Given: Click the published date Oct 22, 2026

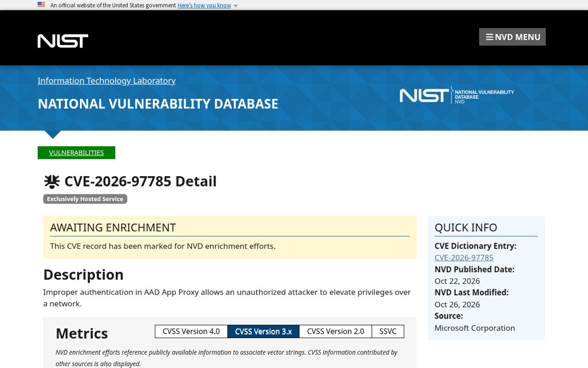Looking at the screenshot, I should [457, 281].
